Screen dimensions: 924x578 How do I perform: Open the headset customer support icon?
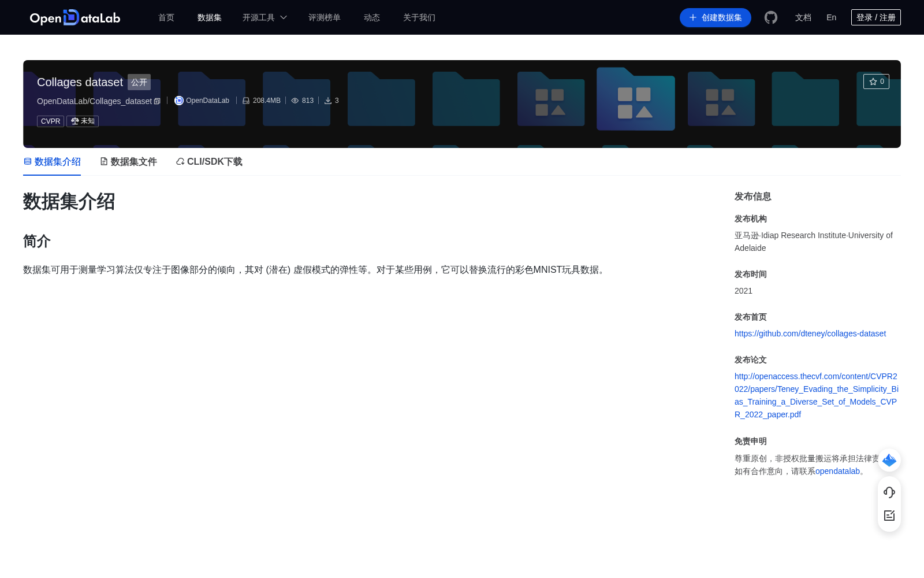[889, 492]
